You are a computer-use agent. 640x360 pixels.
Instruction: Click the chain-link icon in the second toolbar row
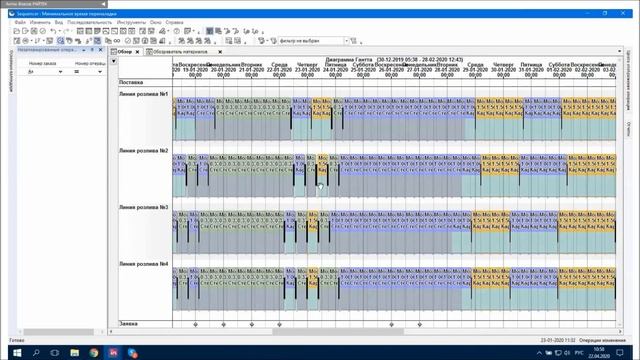click(117, 40)
